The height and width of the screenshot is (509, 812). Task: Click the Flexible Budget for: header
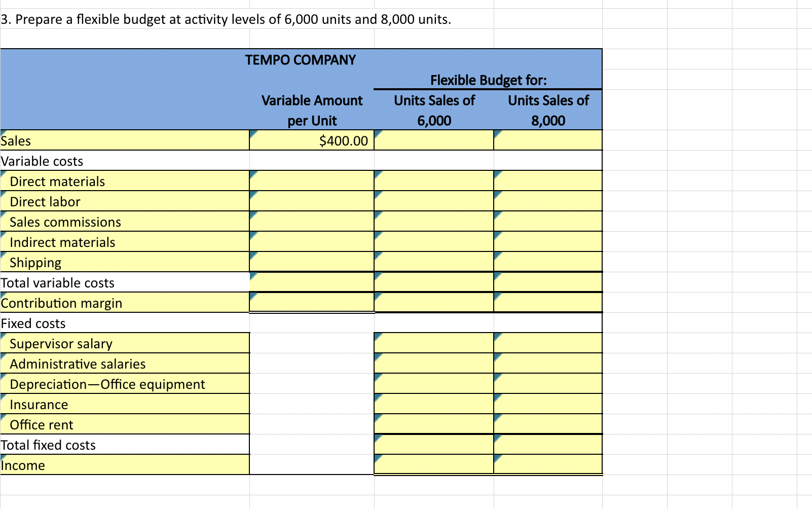(x=489, y=80)
